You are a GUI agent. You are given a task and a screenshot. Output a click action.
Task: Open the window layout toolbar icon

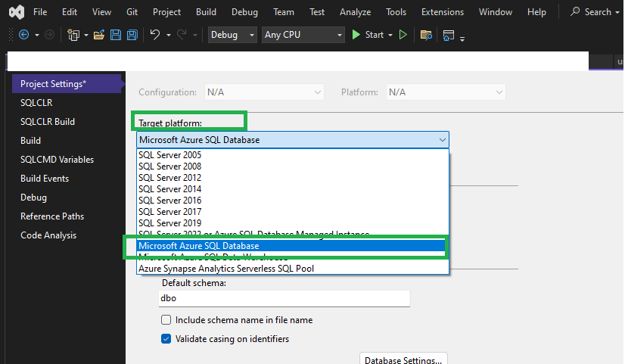point(449,36)
